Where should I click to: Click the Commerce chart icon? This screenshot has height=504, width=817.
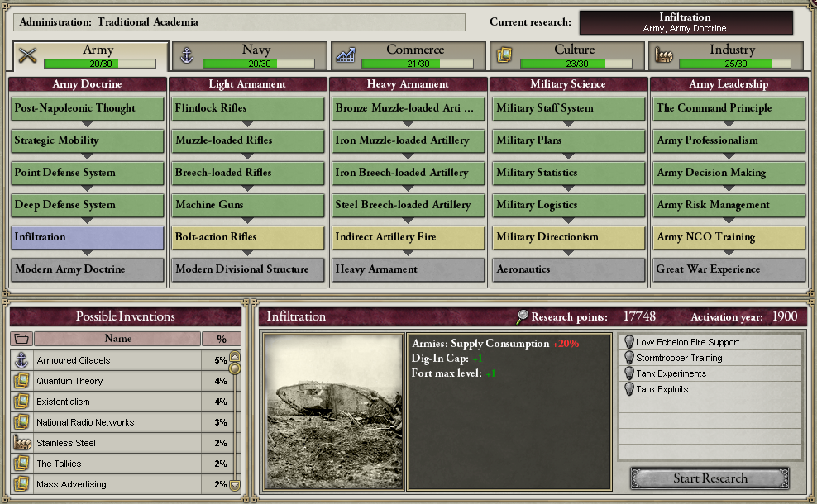346,55
